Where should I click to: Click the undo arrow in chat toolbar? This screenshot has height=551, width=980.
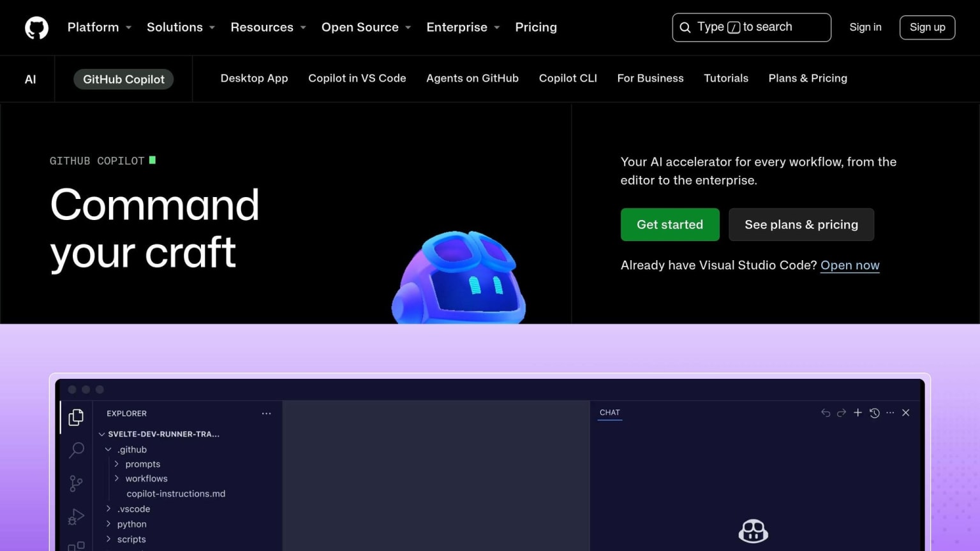826,413
